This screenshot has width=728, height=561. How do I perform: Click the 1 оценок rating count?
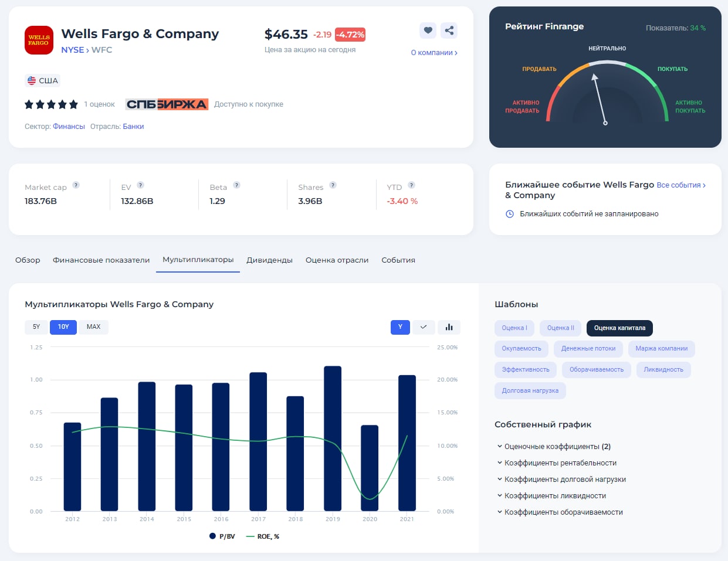pyautogui.click(x=99, y=104)
